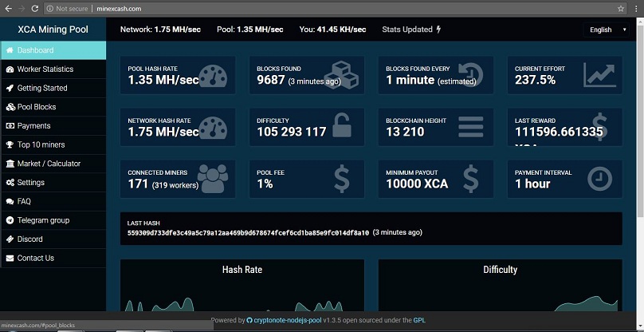644x332 pixels.
Task: Click the browser forward arrow
Action: (x=22, y=8)
